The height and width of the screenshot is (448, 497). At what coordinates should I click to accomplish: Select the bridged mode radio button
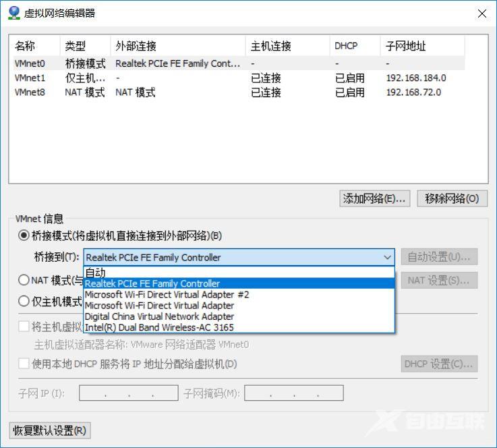click(24, 235)
